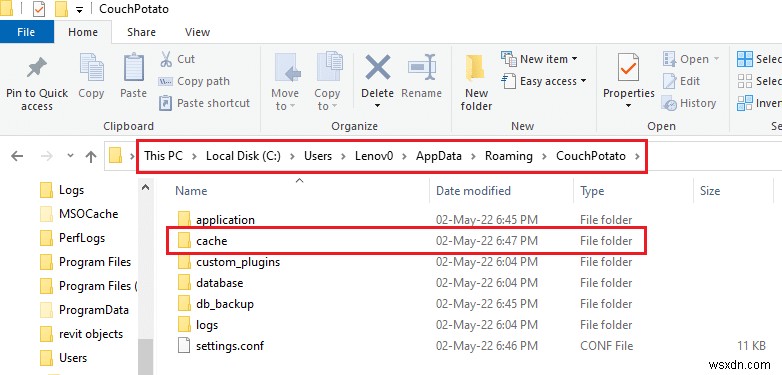Click the Copy to icon

tap(329, 68)
